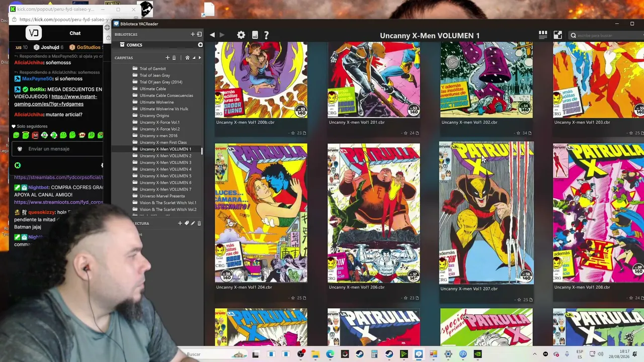644x362 pixels.
Task: Show hidden system tray icons
Action: 534,354
